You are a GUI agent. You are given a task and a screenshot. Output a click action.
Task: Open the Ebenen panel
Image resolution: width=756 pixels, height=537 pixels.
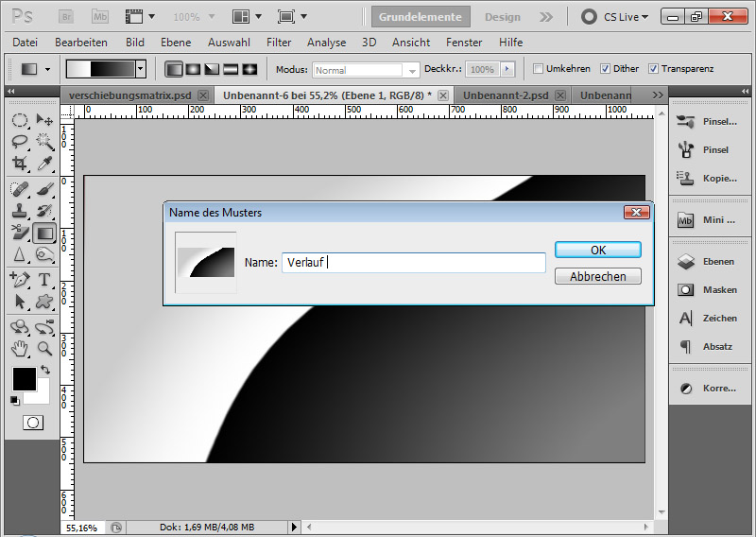pos(711,262)
